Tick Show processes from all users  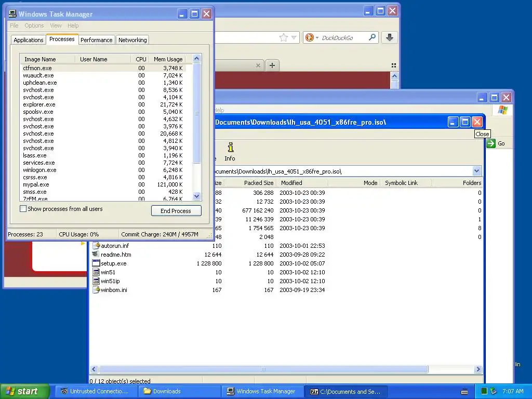click(23, 209)
